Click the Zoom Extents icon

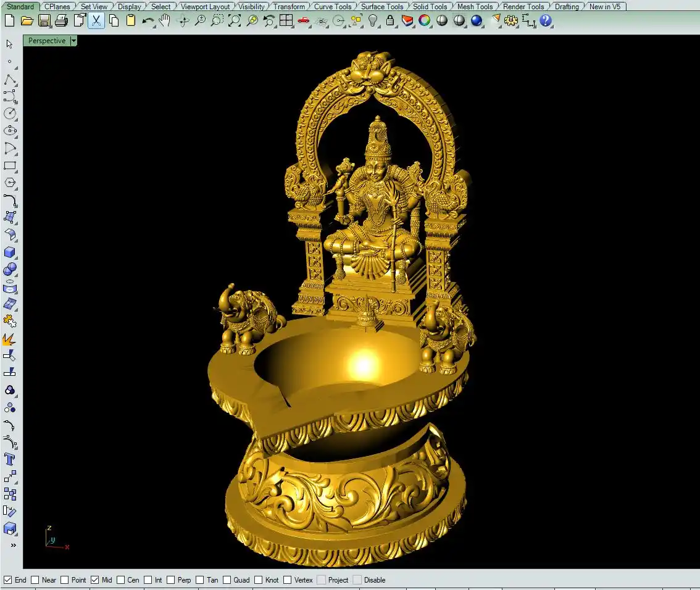pos(235,20)
